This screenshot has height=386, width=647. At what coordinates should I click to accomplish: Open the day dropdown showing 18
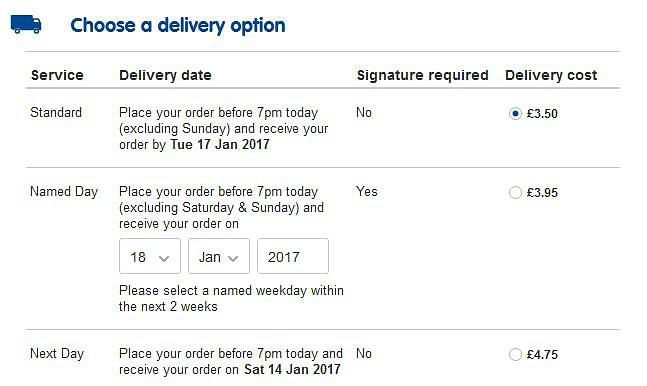[150, 256]
